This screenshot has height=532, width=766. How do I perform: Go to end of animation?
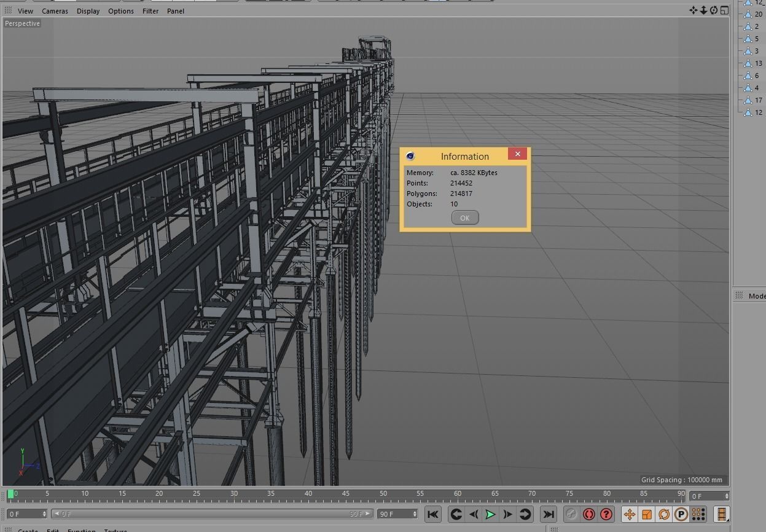(x=549, y=514)
